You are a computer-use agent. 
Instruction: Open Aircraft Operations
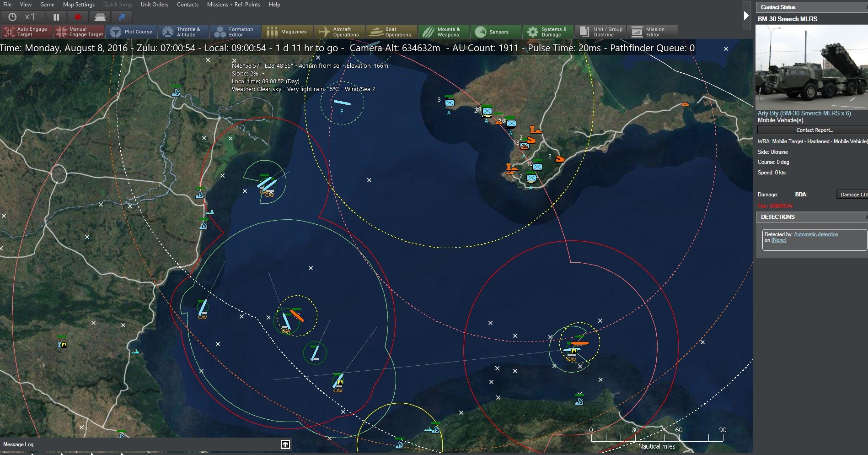[339, 32]
